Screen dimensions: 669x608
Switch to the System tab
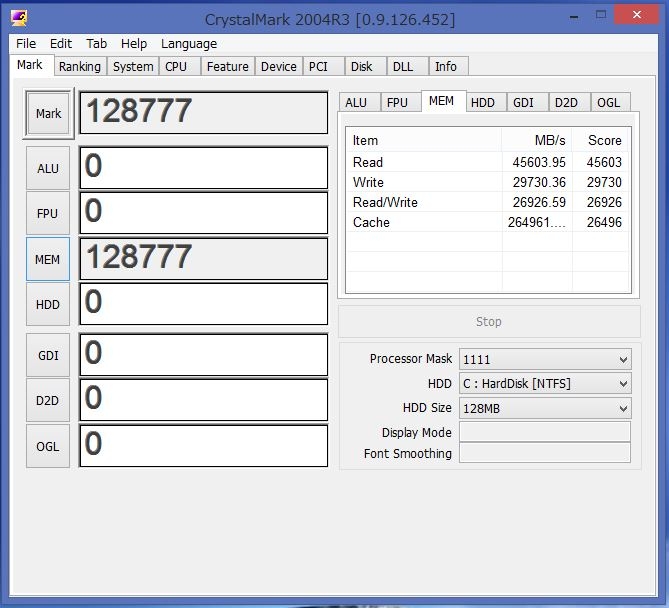point(133,67)
